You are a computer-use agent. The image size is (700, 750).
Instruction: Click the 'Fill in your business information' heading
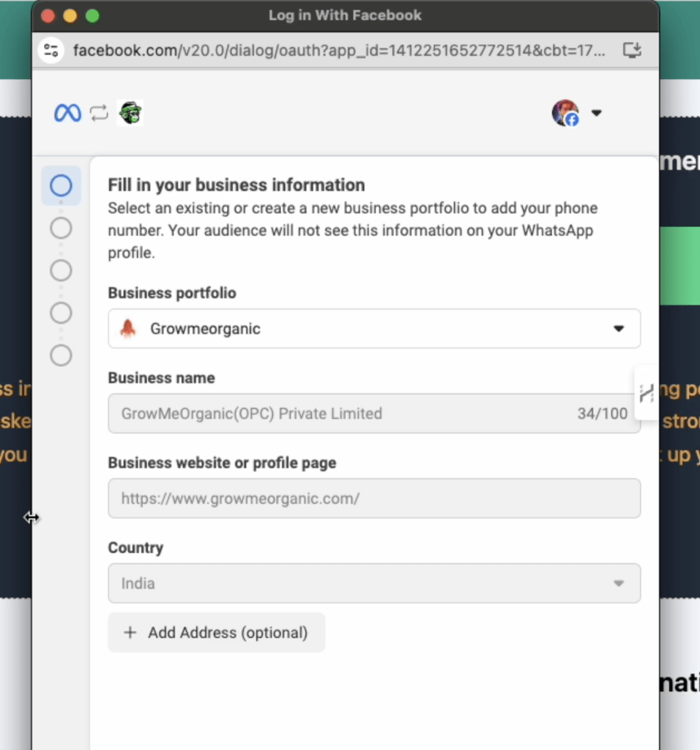click(237, 185)
